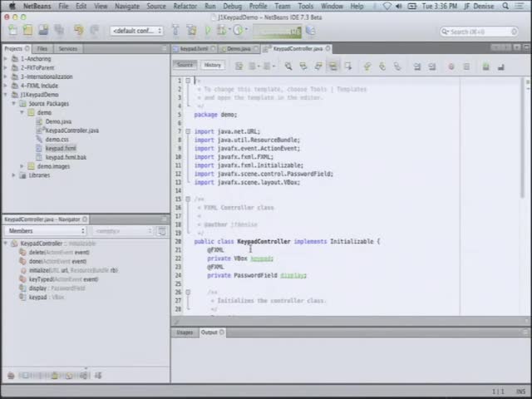Click the Debug Project icon
This screenshot has width=532, height=399.
pyautogui.click(x=222, y=31)
